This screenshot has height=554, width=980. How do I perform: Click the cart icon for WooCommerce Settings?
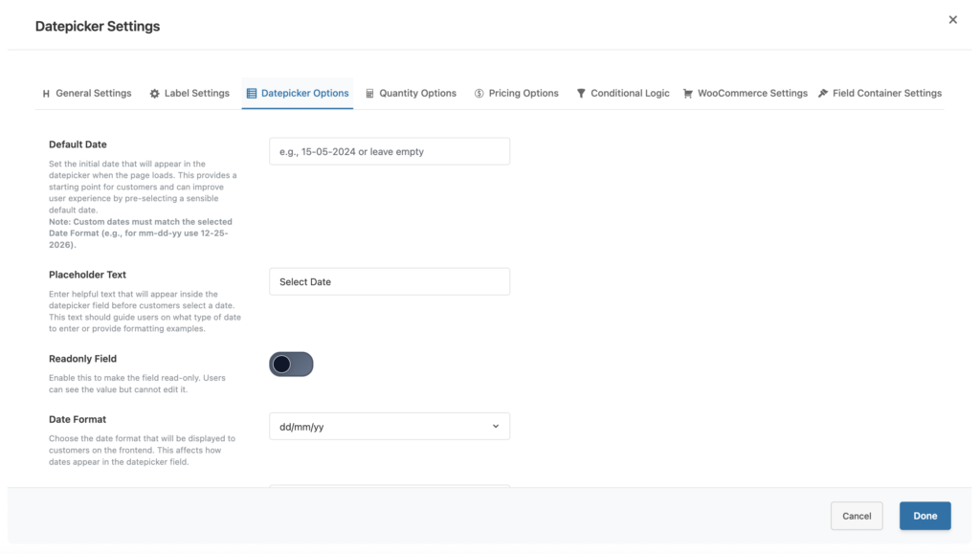point(688,94)
